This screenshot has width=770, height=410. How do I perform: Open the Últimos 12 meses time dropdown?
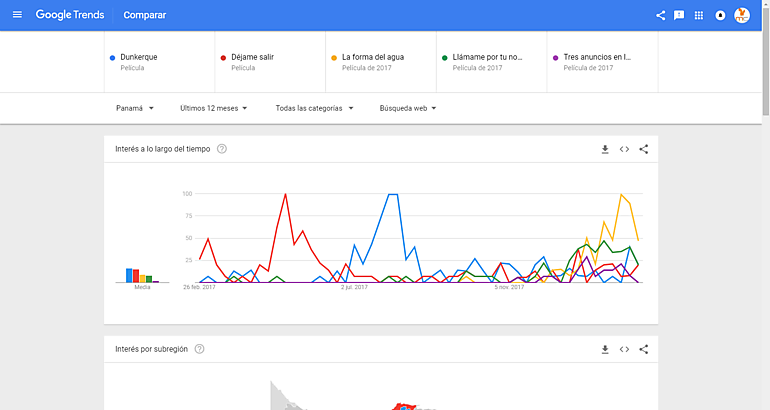click(214, 108)
